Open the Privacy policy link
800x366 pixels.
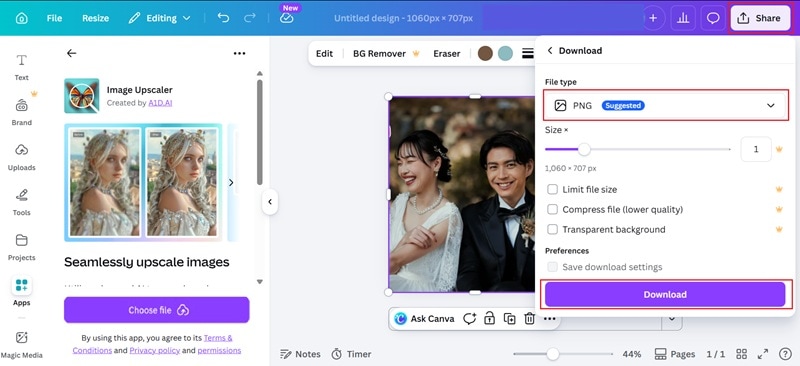click(155, 350)
